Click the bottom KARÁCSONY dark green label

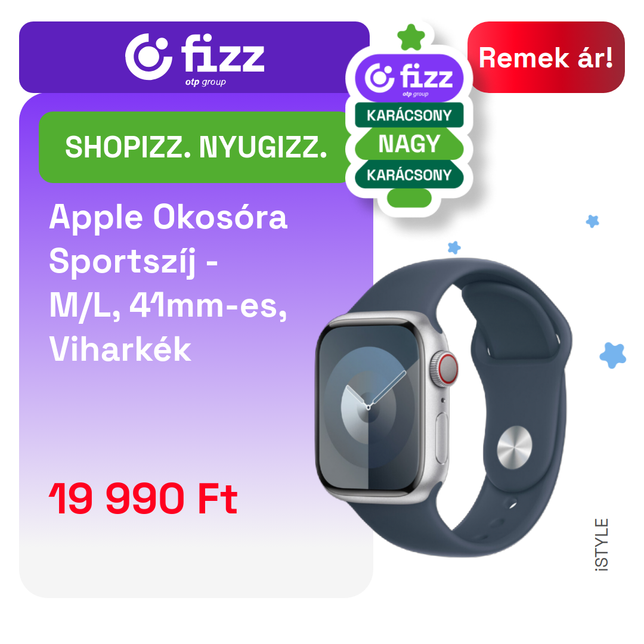tap(409, 175)
